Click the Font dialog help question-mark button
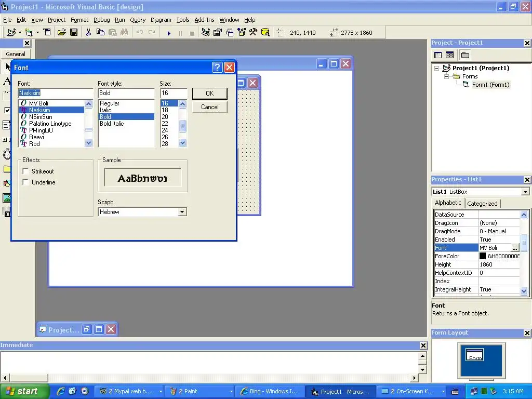The width and height of the screenshot is (532, 399). click(x=217, y=67)
